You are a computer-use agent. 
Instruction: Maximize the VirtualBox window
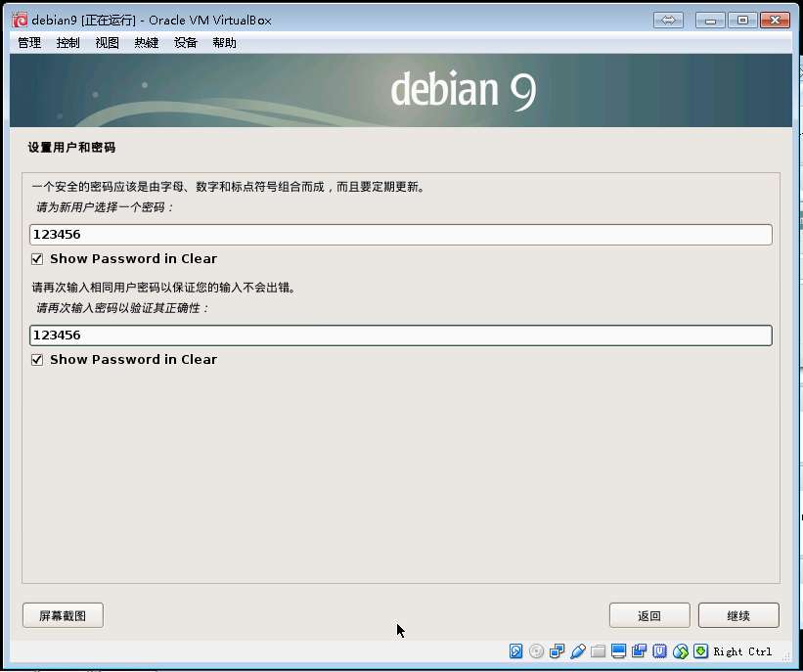(x=742, y=20)
